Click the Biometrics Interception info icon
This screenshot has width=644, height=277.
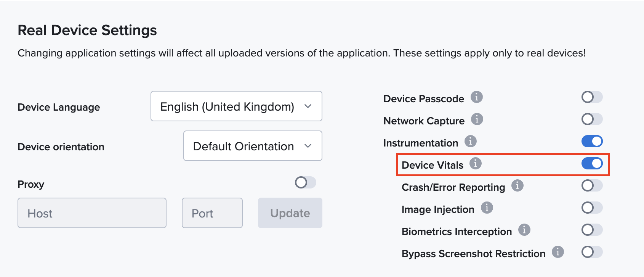(524, 230)
